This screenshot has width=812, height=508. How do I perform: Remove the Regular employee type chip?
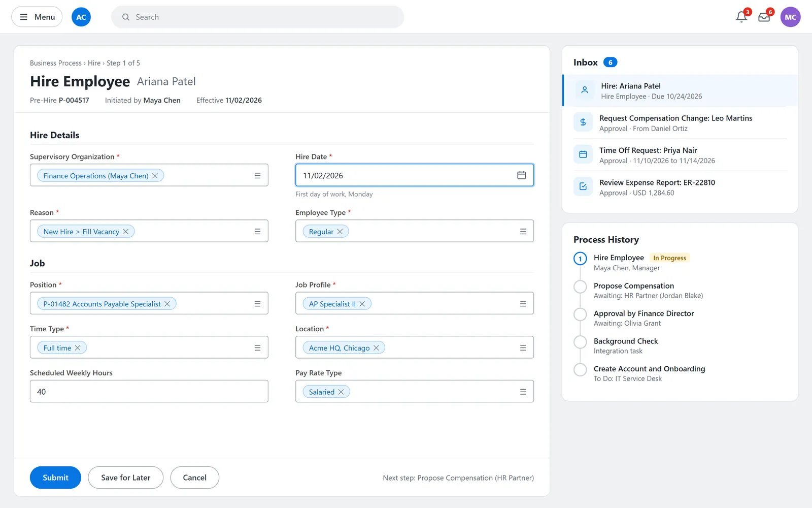pyautogui.click(x=340, y=232)
